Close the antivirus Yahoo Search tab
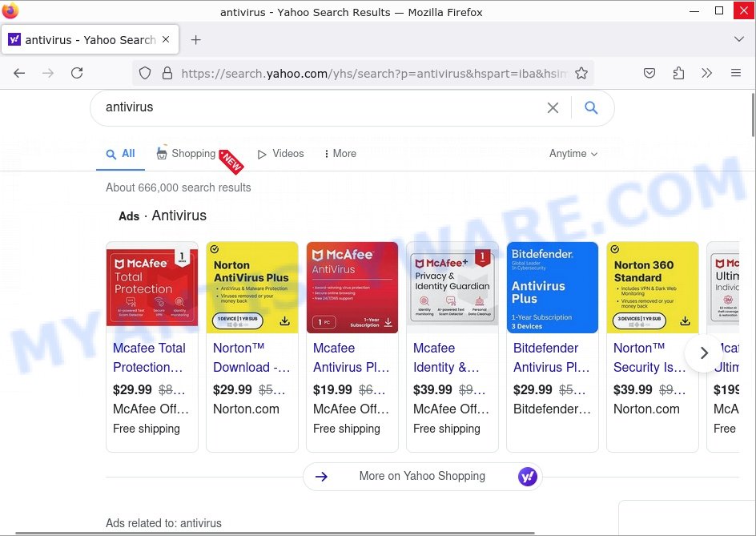The width and height of the screenshot is (756, 536). click(x=166, y=39)
